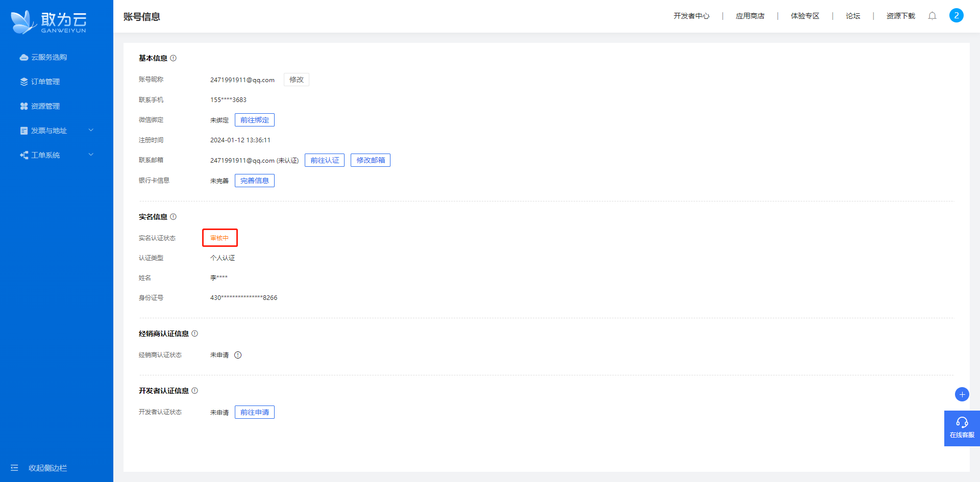Screen dimensions: 980x482
Task: Click 修改邮箱 button
Action: 371,160
